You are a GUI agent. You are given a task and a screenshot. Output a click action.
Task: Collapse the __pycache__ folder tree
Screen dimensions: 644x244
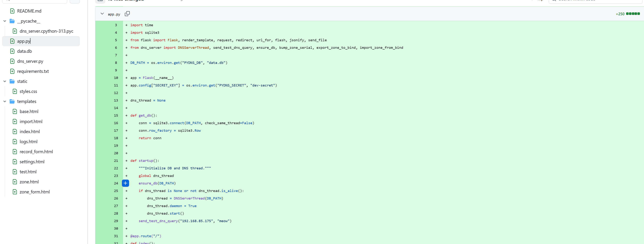point(5,21)
